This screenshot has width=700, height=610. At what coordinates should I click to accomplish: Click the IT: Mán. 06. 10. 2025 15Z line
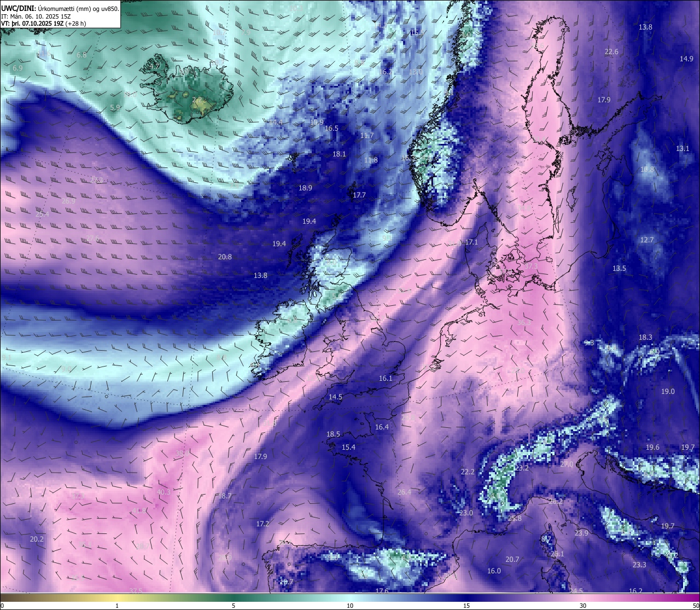pos(36,16)
